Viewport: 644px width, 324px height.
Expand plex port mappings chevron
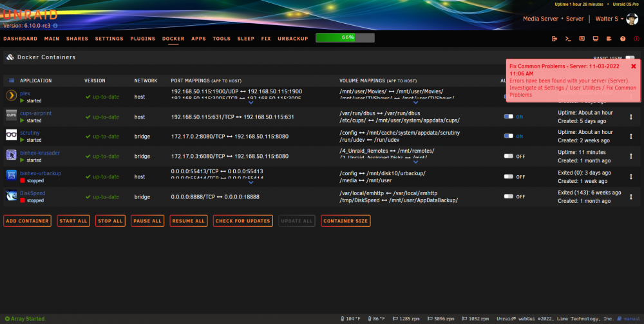[x=251, y=102]
